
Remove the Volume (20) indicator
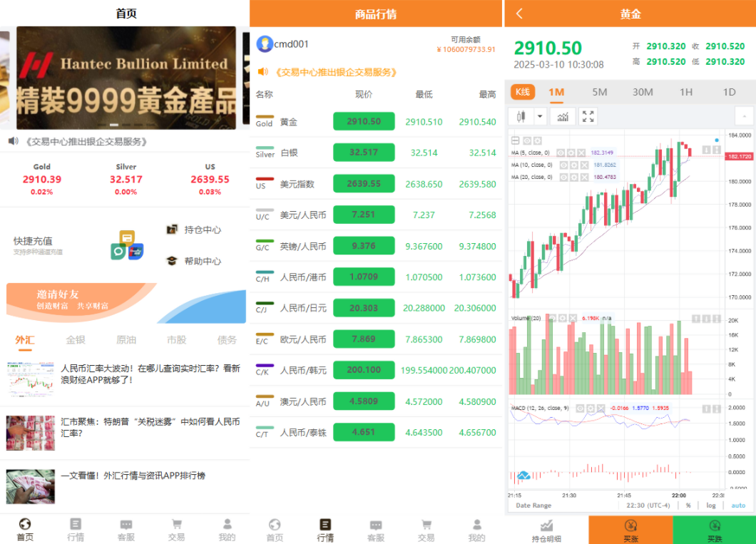pyautogui.click(x=573, y=318)
